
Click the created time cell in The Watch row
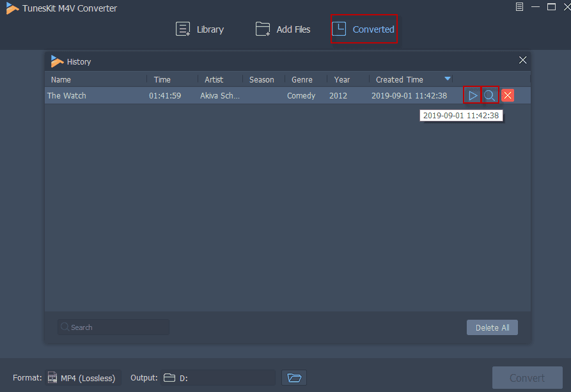(x=409, y=95)
